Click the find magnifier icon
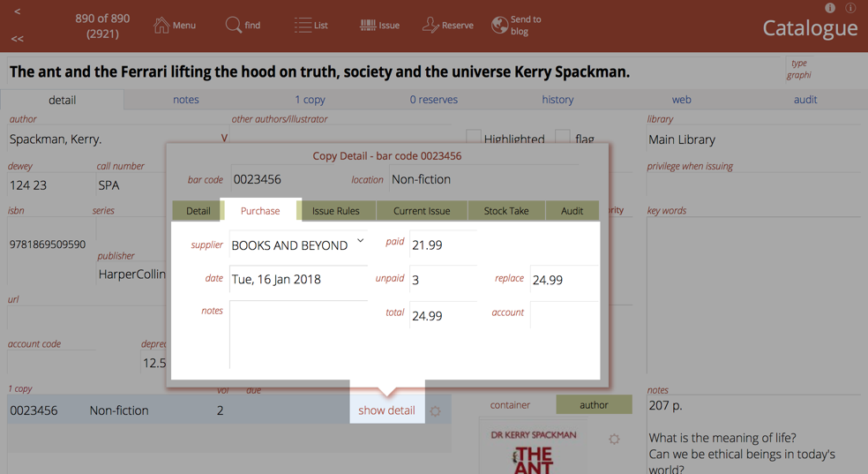The width and height of the screenshot is (868, 474). point(233,26)
